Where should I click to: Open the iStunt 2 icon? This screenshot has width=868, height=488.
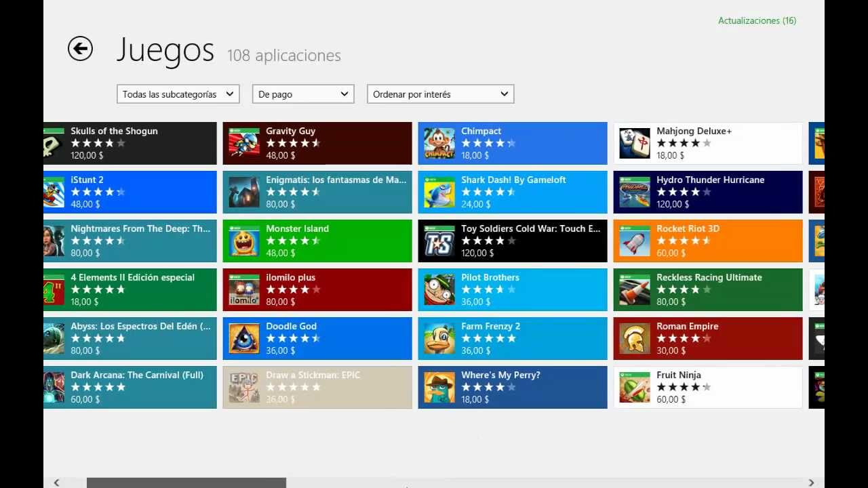point(54,192)
